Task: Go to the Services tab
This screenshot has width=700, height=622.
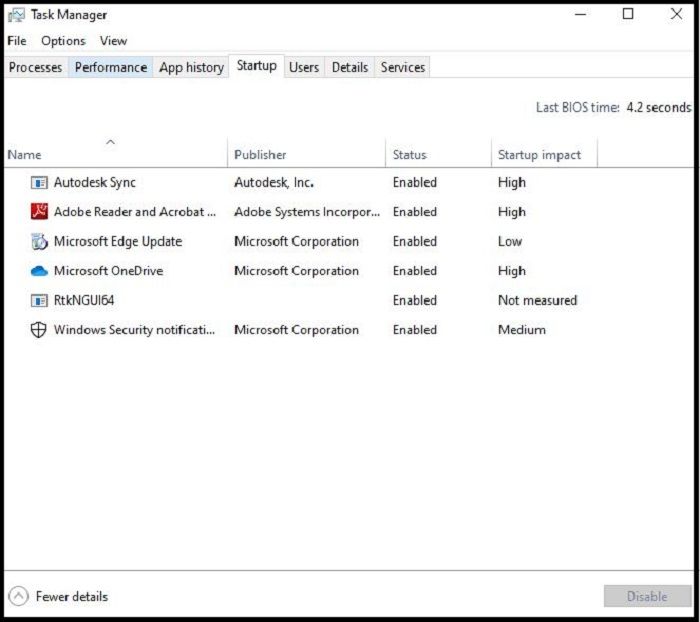Action: [403, 67]
